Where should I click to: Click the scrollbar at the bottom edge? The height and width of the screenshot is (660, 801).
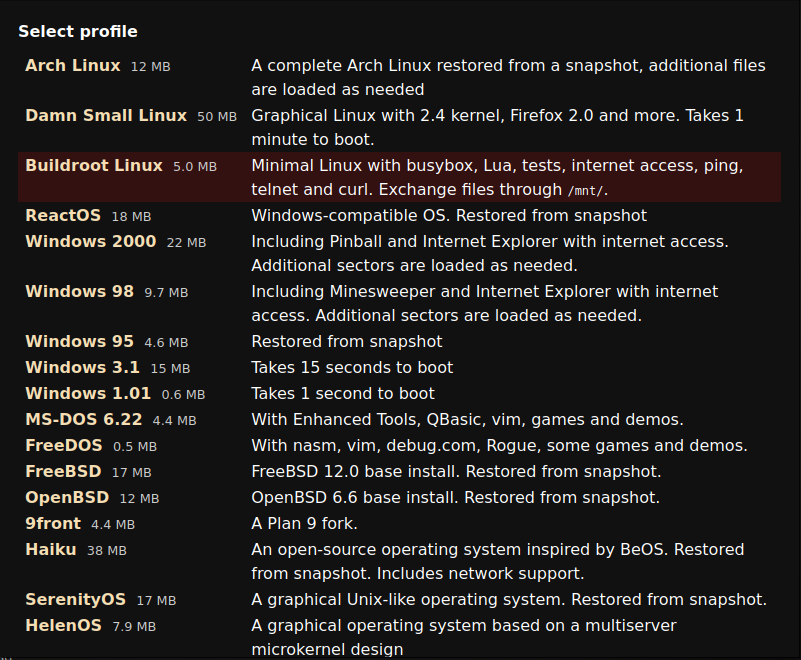400,656
